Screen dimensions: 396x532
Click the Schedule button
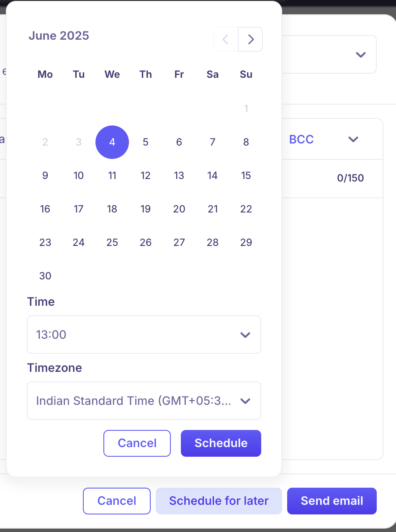point(221,443)
